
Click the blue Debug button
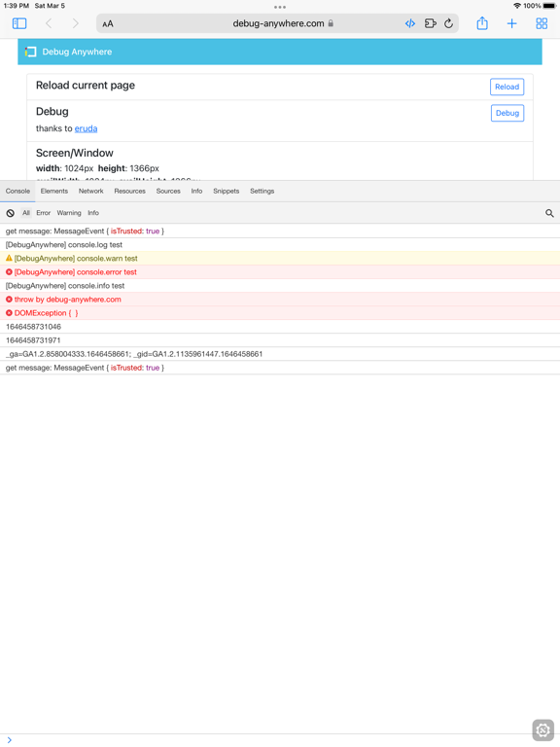click(507, 113)
